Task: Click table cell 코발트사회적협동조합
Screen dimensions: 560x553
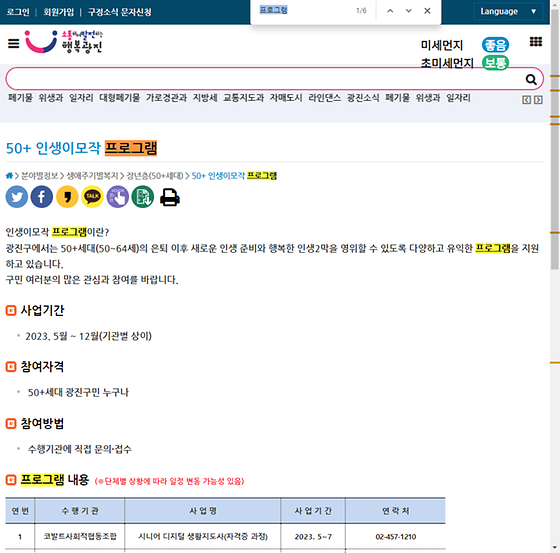Action: point(80,536)
